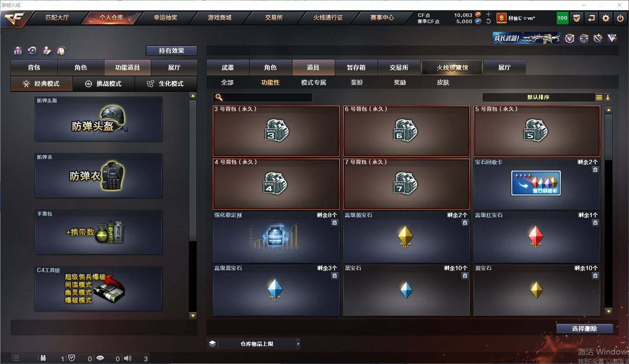Switch to 挑战模式 mode filter
Viewport: 629px width, 364px height.
click(104, 84)
